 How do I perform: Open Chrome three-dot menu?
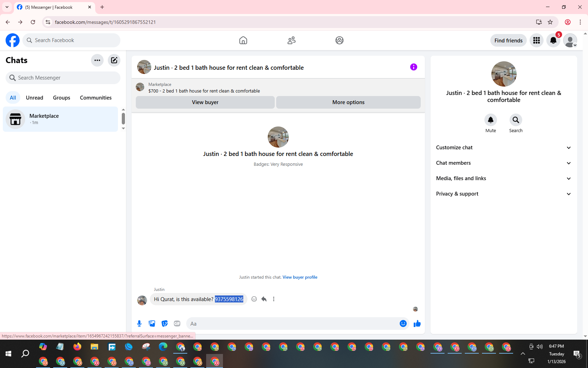(580, 22)
